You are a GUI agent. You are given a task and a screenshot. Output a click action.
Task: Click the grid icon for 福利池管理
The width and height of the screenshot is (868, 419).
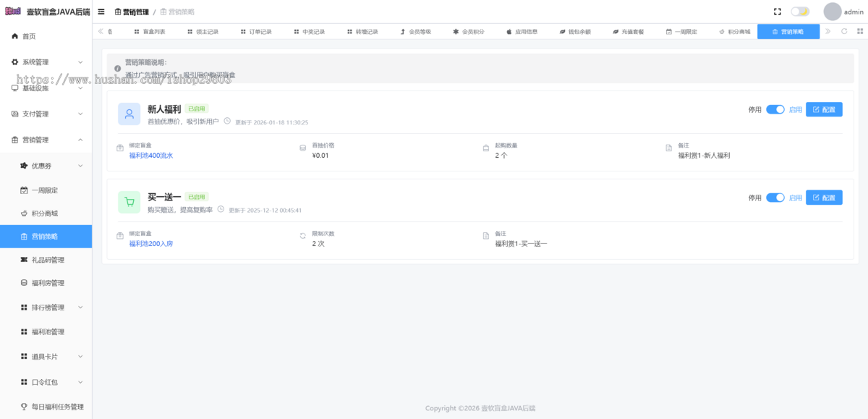click(25, 332)
